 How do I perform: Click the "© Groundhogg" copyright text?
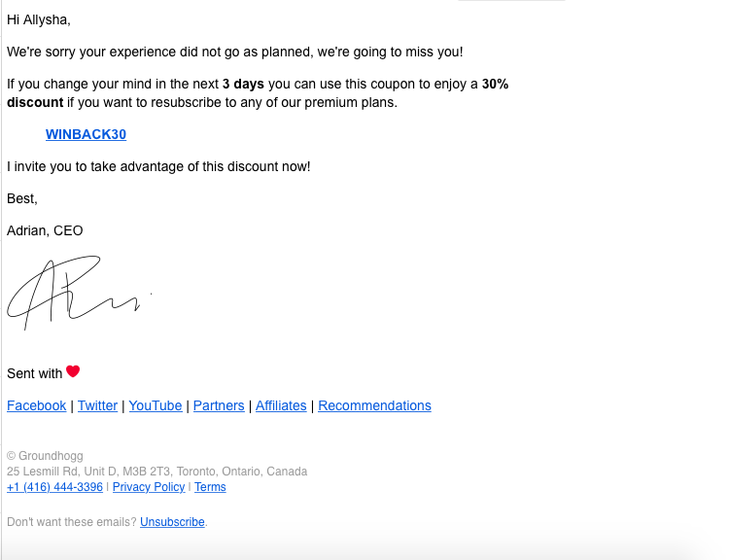coord(45,456)
